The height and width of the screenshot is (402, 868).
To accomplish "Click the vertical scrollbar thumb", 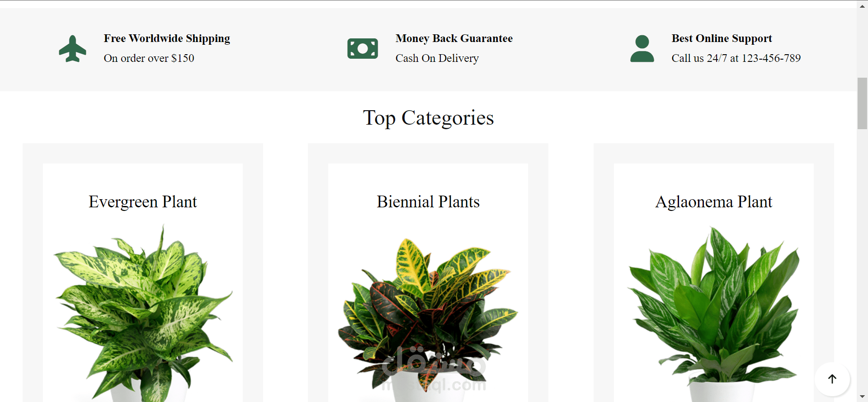I will pyautogui.click(x=862, y=103).
